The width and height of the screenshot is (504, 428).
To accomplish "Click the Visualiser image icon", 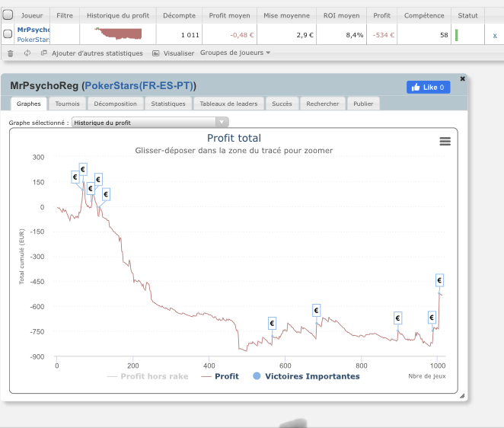I will coord(155,53).
